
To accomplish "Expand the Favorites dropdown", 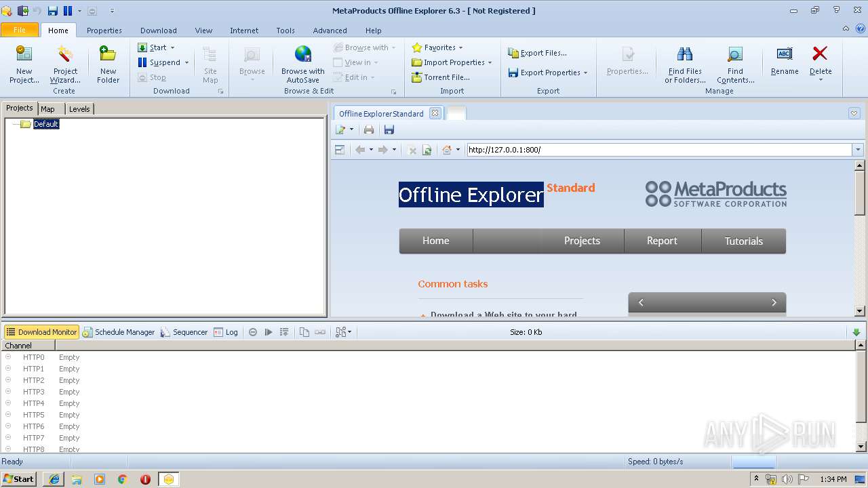I will [460, 47].
